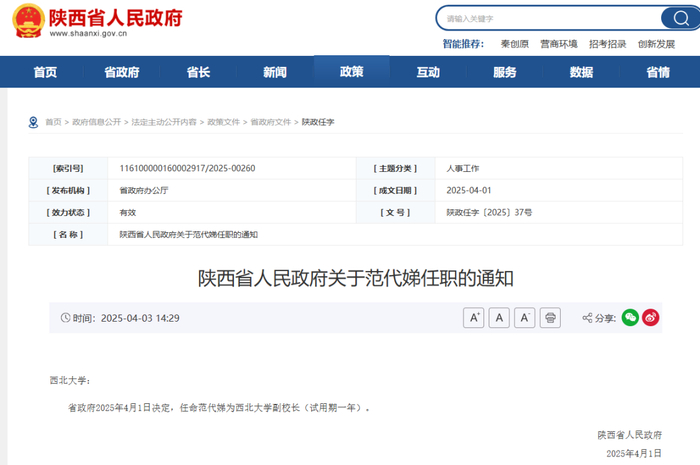Click the 人事工作 topic value

462,168
